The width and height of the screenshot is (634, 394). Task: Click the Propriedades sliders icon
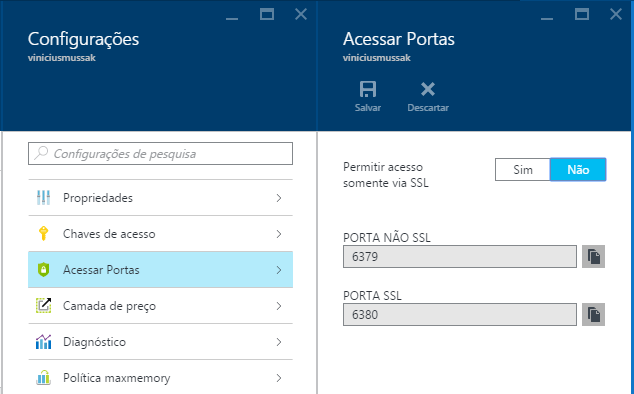[43, 198]
